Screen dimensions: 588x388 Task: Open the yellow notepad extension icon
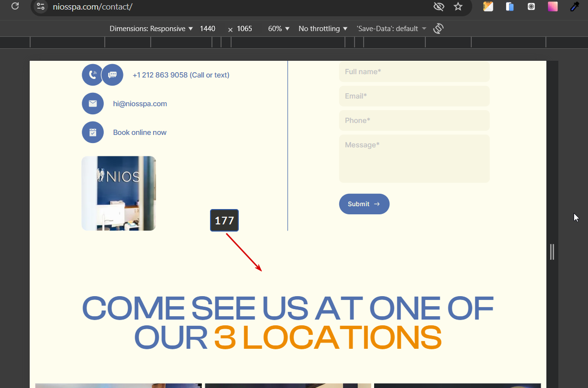point(488,6)
